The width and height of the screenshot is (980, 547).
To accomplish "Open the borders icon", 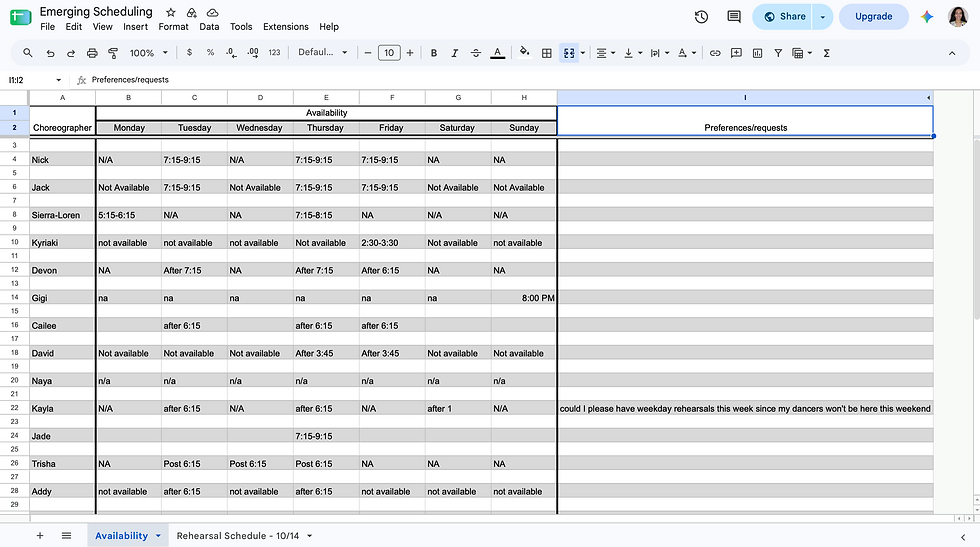I will (x=547, y=53).
